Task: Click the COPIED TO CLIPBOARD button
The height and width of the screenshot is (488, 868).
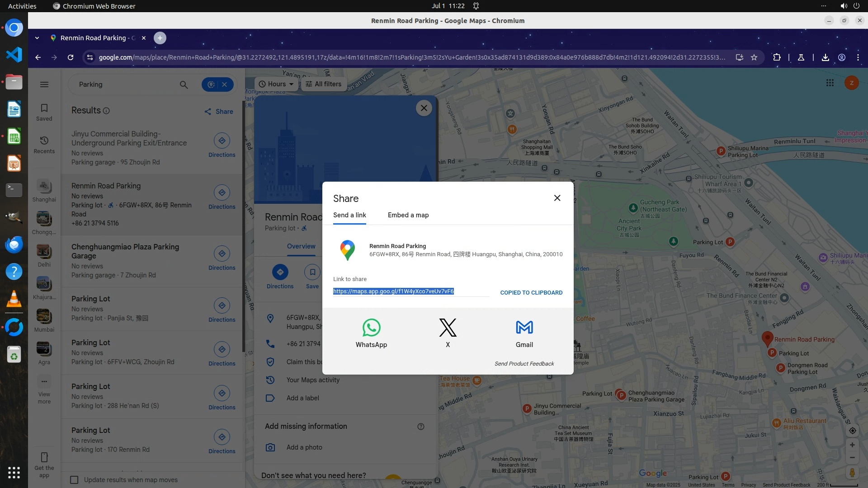Action: [531, 293]
